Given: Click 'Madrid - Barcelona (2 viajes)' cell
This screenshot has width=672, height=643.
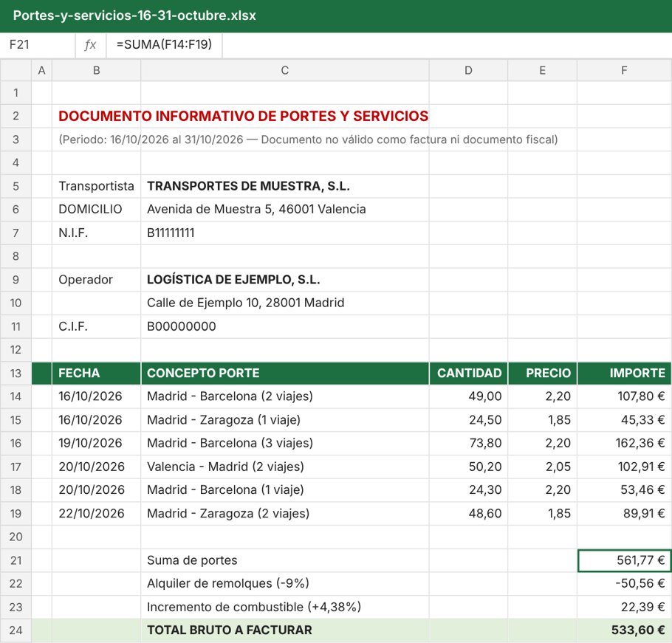Looking at the screenshot, I should tap(284, 396).
